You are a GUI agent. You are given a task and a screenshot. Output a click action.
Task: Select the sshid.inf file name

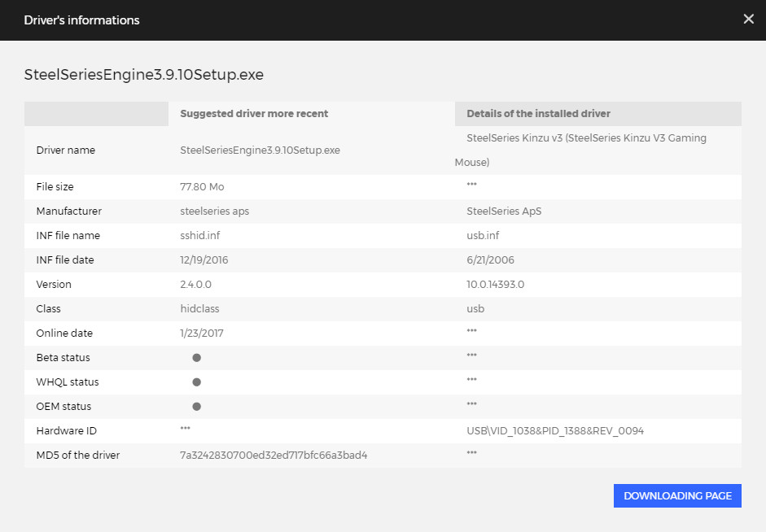coord(199,236)
